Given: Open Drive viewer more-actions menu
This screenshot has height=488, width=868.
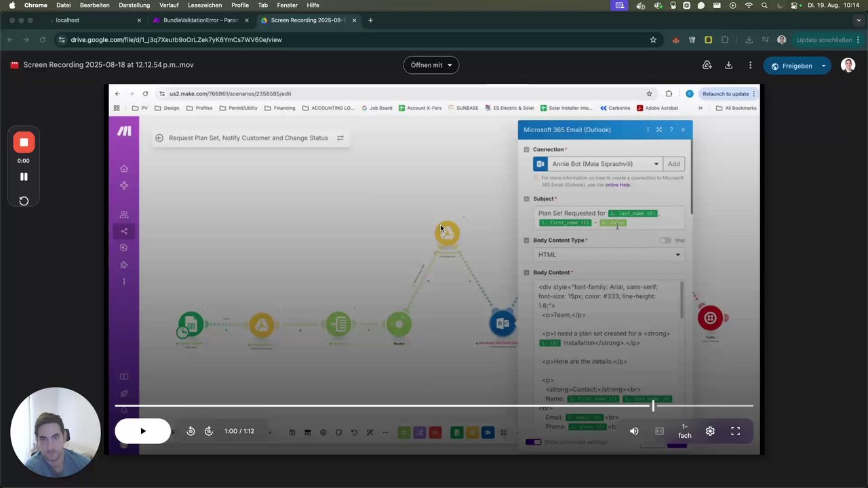Looking at the screenshot, I should pos(750,65).
